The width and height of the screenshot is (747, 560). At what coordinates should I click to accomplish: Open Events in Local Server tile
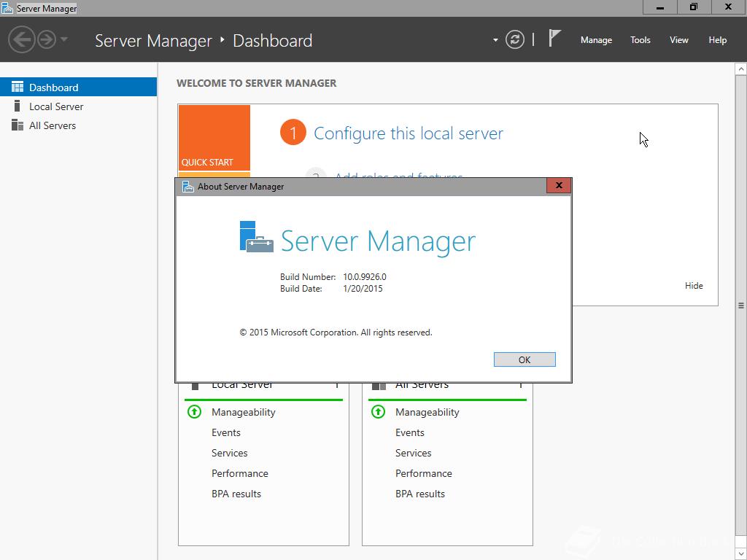tap(226, 432)
